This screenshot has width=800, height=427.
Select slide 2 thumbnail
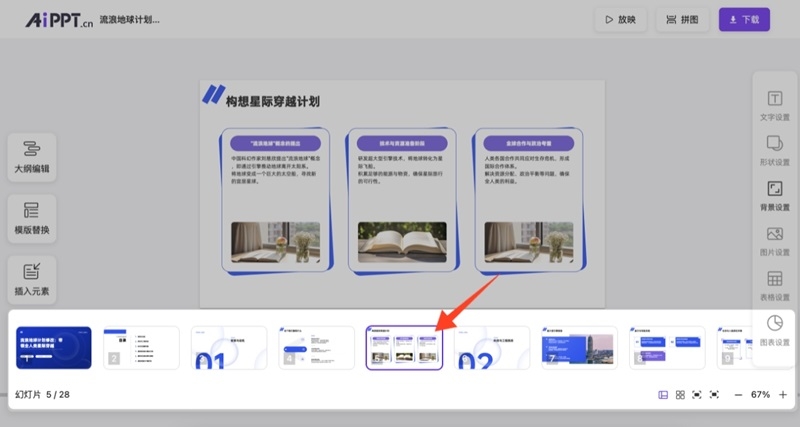click(x=141, y=348)
